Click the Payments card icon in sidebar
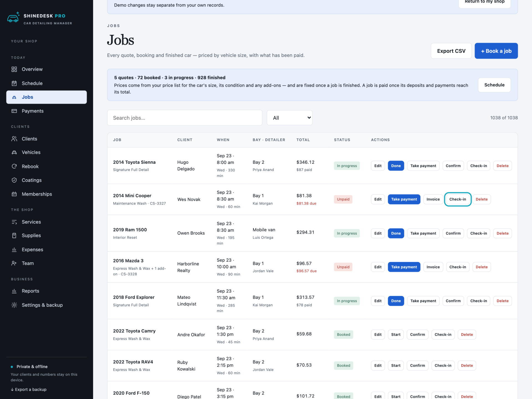 point(14,111)
